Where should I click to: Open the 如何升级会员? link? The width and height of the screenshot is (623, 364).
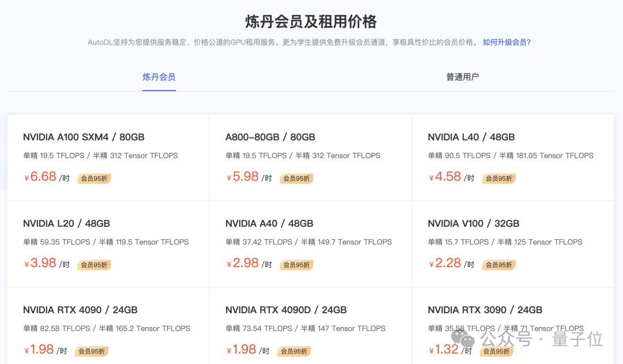[x=506, y=42]
